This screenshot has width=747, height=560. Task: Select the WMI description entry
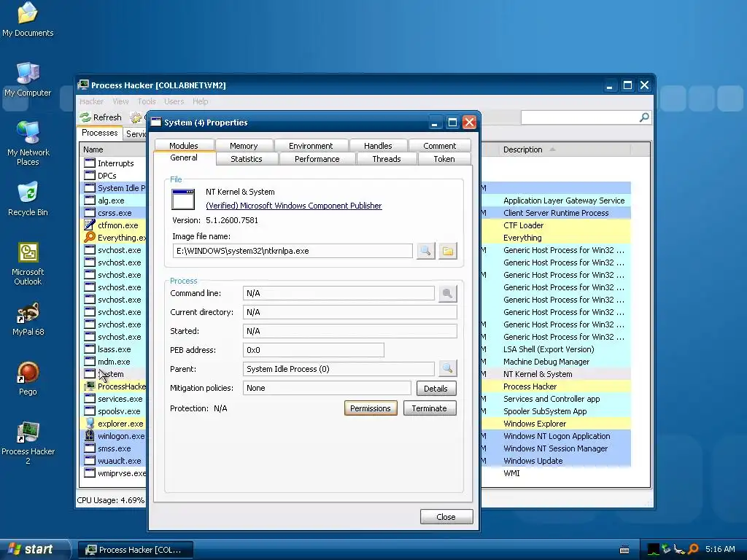[511, 472]
